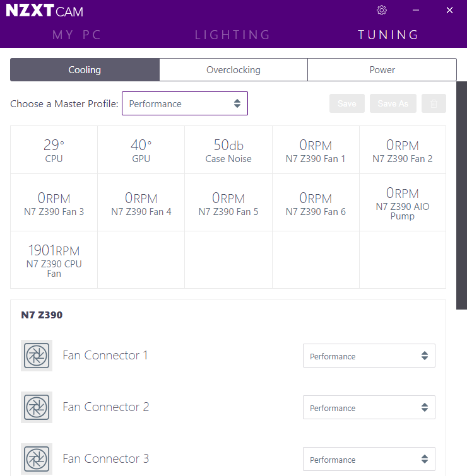Select the Cooling sub-tab

(85, 70)
